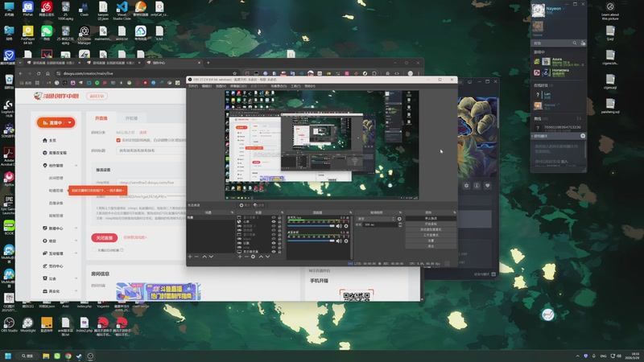This screenshot has height=362, width=644.
Task: Remove selected scene in OBS
Action: click(196, 257)
